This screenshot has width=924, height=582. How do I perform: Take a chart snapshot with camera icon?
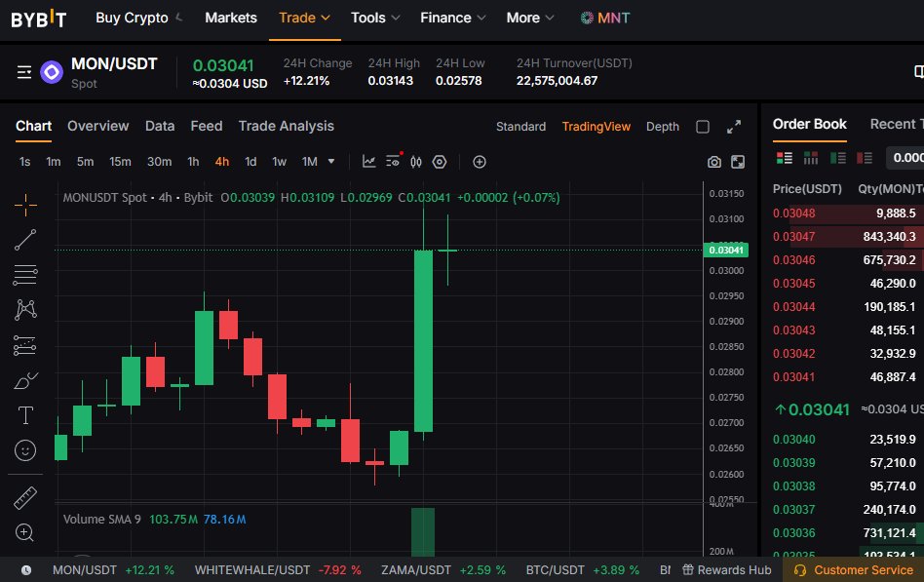714,162
